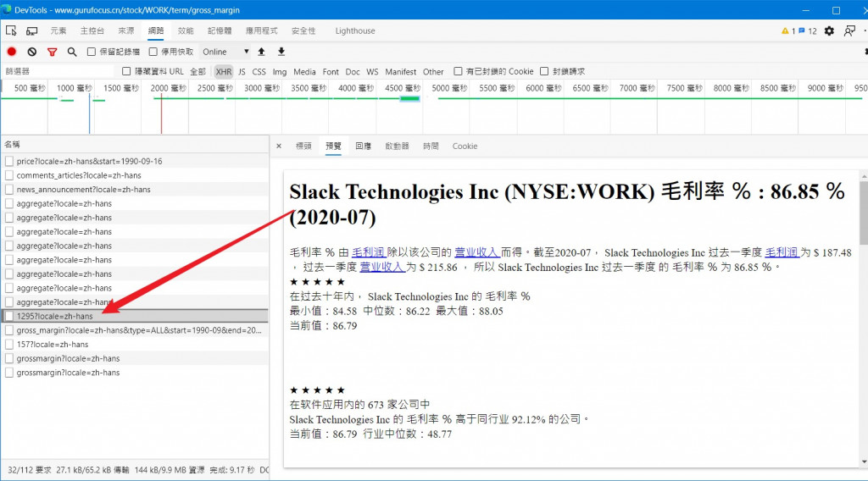Open the 主控台 panel tab

coord(92,31)
